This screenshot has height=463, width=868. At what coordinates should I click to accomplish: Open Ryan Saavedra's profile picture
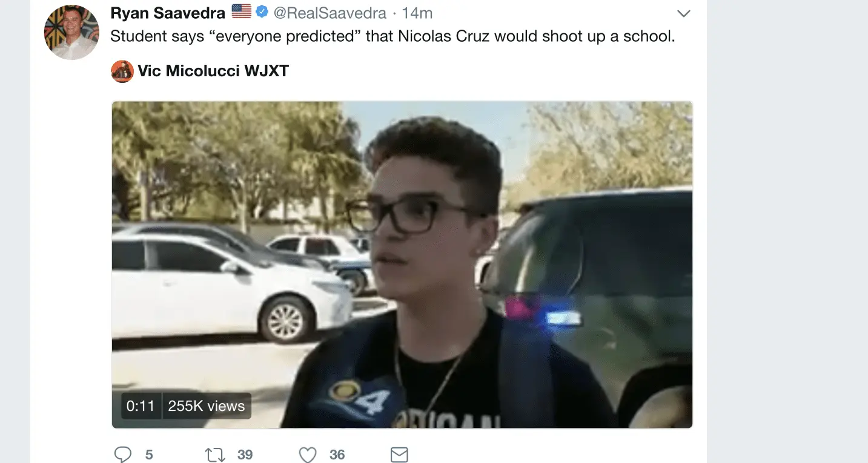point(71,33)
